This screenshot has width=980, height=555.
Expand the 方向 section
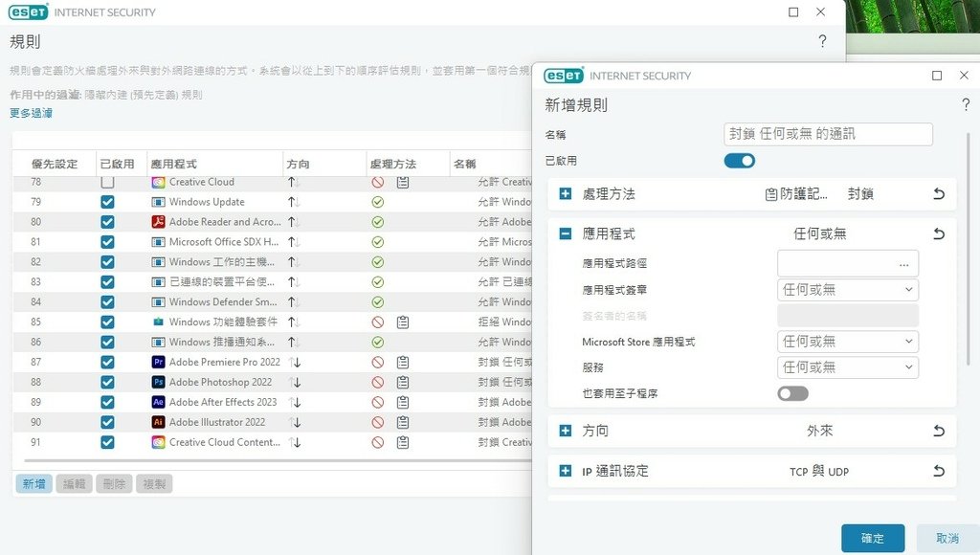565,431
